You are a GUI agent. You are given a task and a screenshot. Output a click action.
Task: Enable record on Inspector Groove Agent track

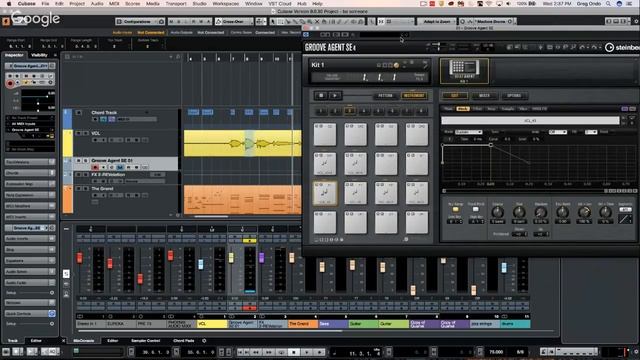(x=10, y=83)
